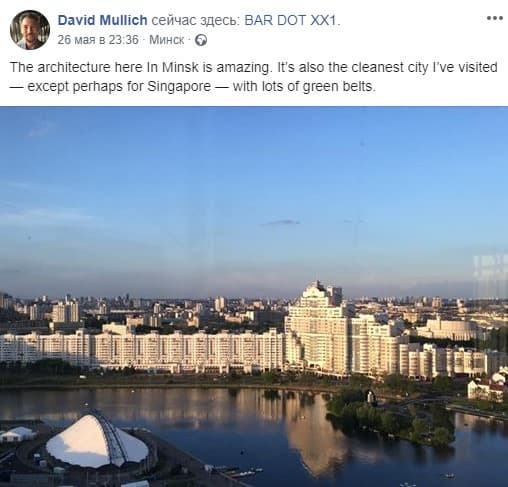Click сейчас здесь text in the post header
508x487 pixels.
[196, 20]
